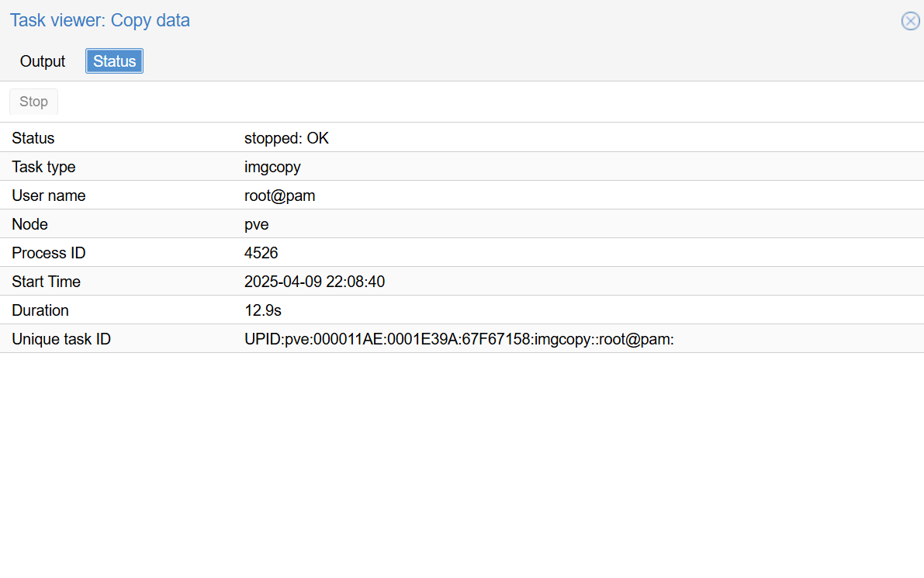The width and height of the screenshot is (924, 578).
Task: Select the process ID value 4526
Action: pyautogui.click(x=261, y=254)
